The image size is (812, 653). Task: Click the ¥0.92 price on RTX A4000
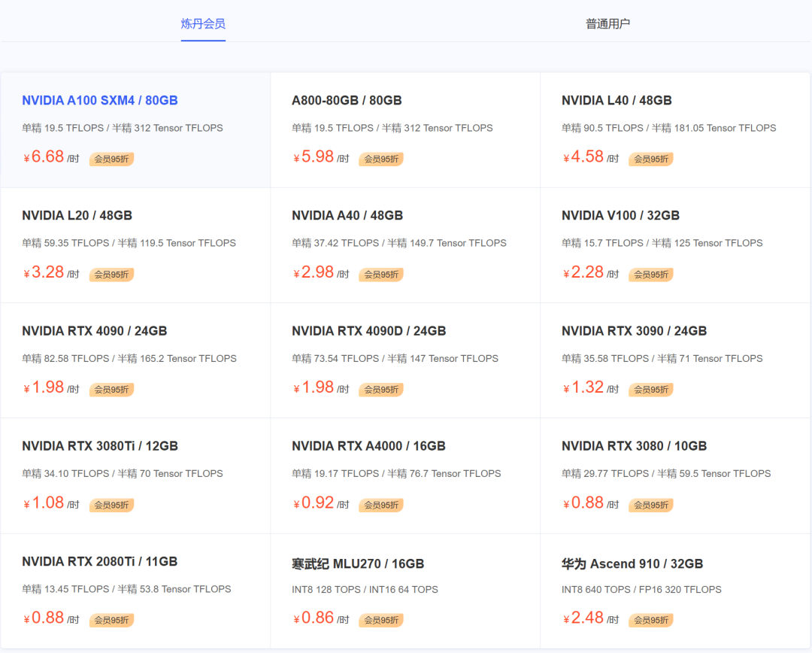[314, 503]
